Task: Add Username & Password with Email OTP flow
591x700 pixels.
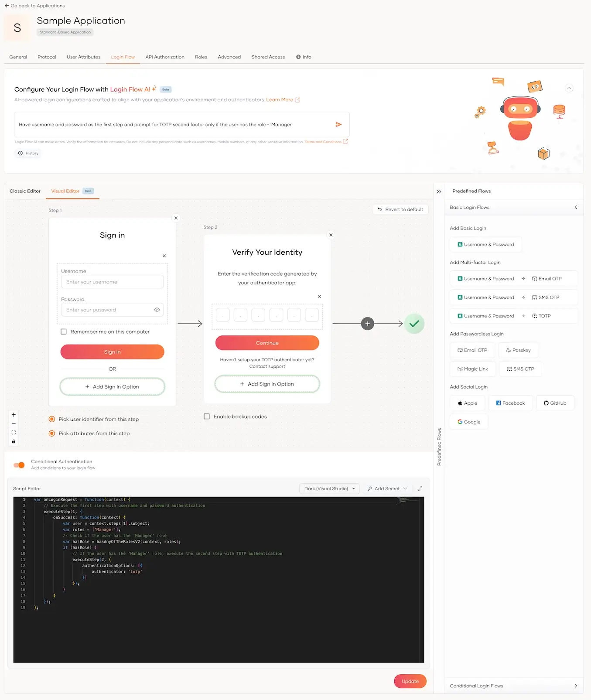Action: 514,279
